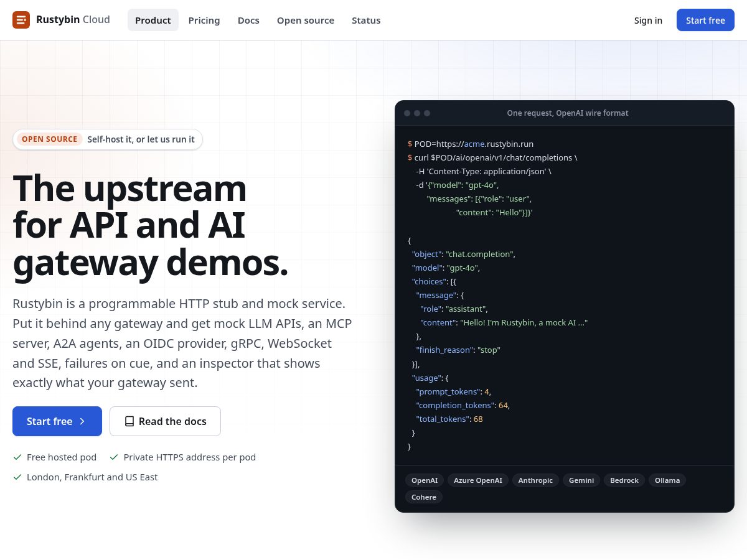Screen dimensions: 747x560
Task: Select the Gemini provider chip
Action: coord(581,480)
